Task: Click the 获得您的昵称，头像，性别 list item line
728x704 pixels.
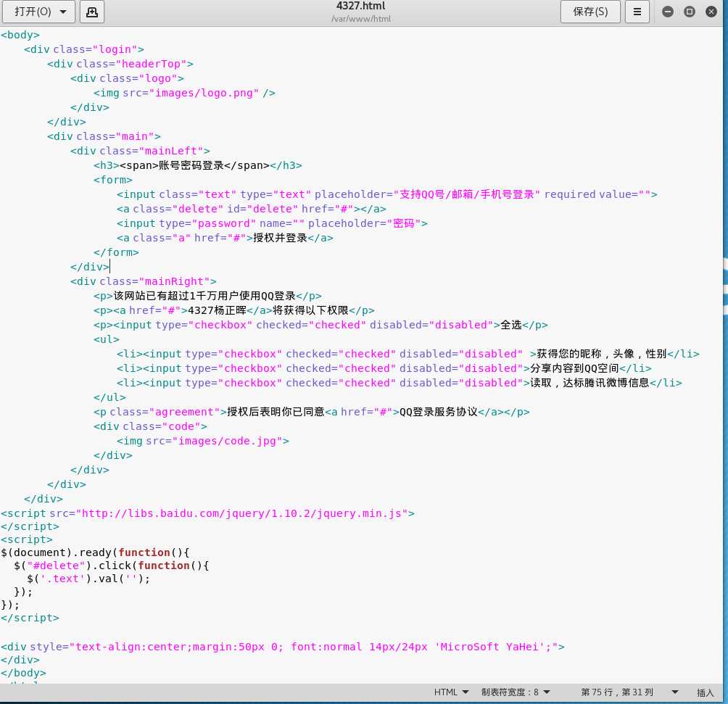Action: [408, 354]
